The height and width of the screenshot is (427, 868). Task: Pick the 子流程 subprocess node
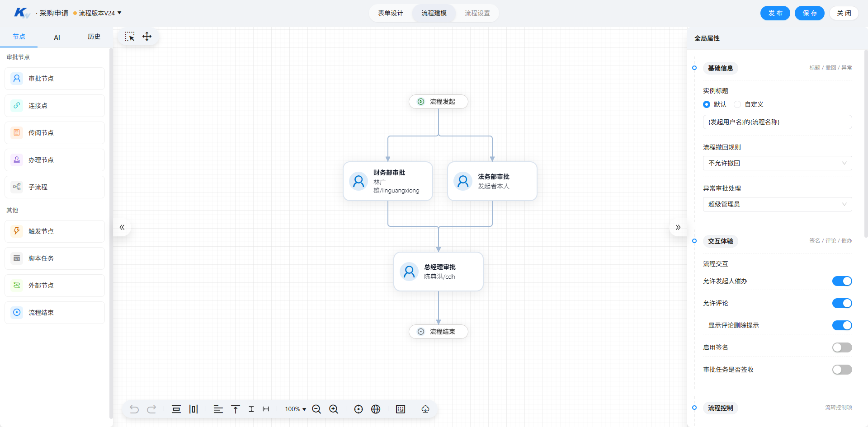click(x=55, y=187)
